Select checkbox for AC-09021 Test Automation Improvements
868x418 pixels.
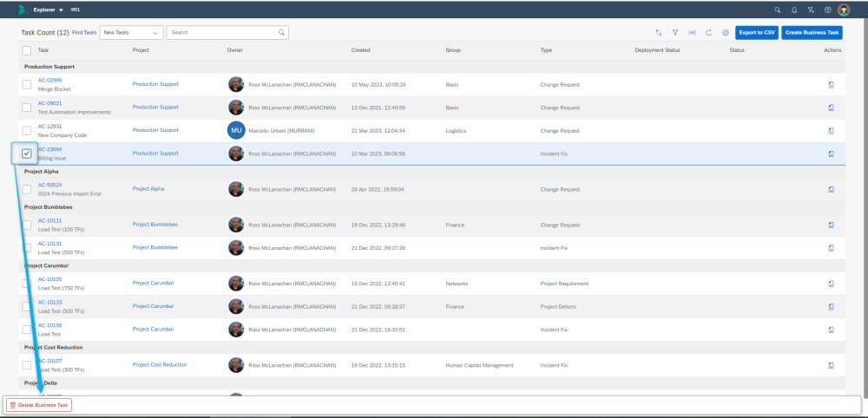pyautogui.click(x=27, y=108)
